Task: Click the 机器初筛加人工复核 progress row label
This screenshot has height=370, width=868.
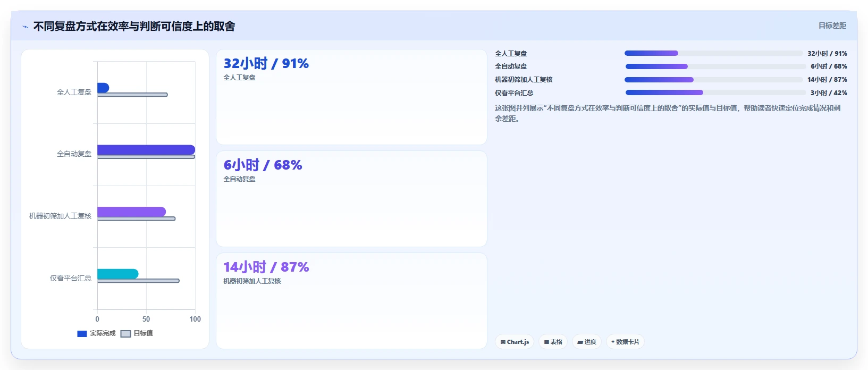Action: [x=524, y=80]
